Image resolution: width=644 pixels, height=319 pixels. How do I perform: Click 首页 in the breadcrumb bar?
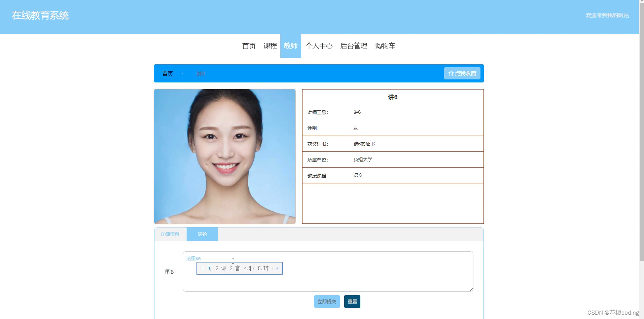point(167,73)
